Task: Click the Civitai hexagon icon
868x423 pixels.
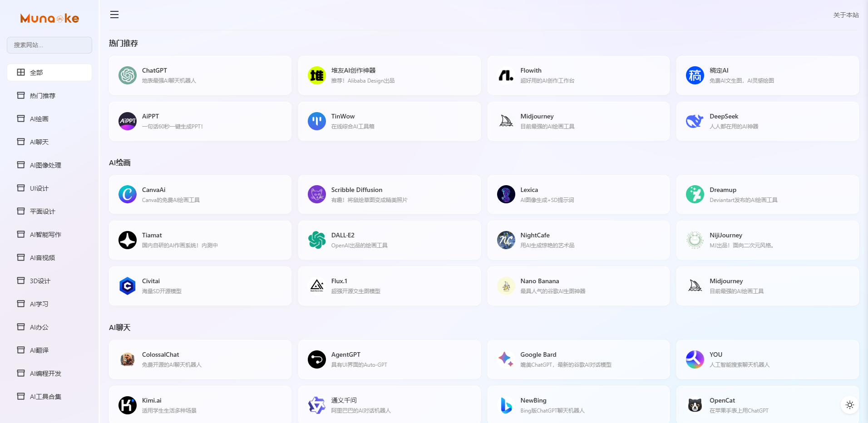Action: (128, 286)
